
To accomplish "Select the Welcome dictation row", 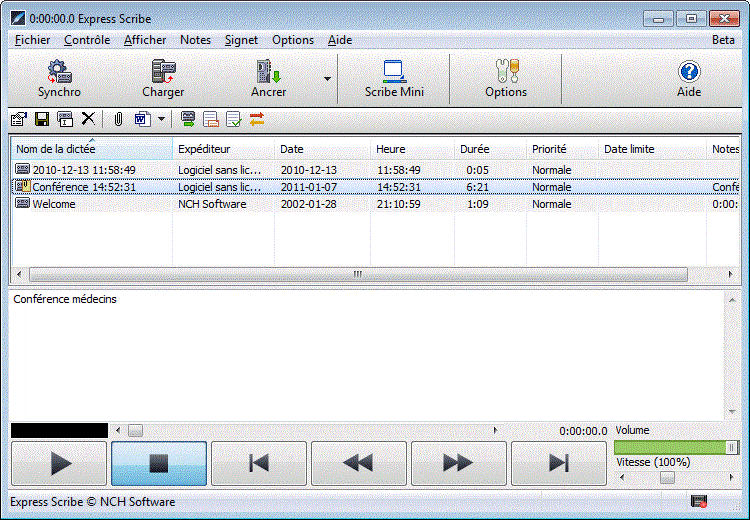I will [375, 204].
